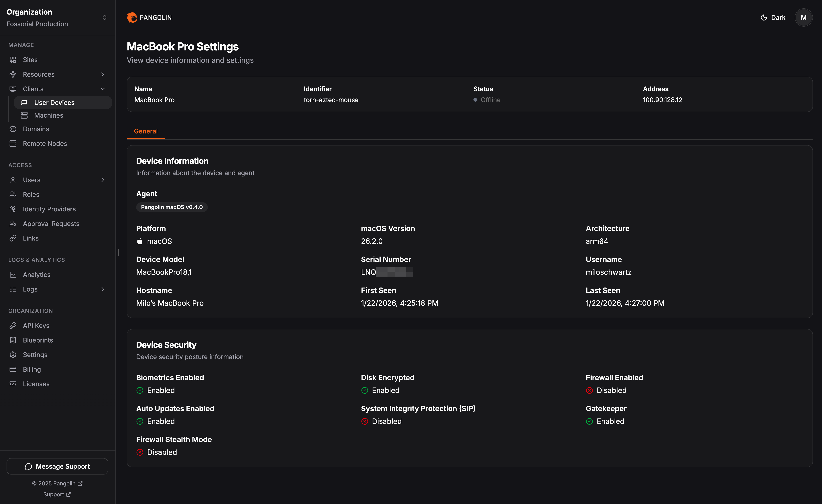Toggle the Dark theme switcher
Viewport: 822px width, 504px height.
(x=773, y=17)
